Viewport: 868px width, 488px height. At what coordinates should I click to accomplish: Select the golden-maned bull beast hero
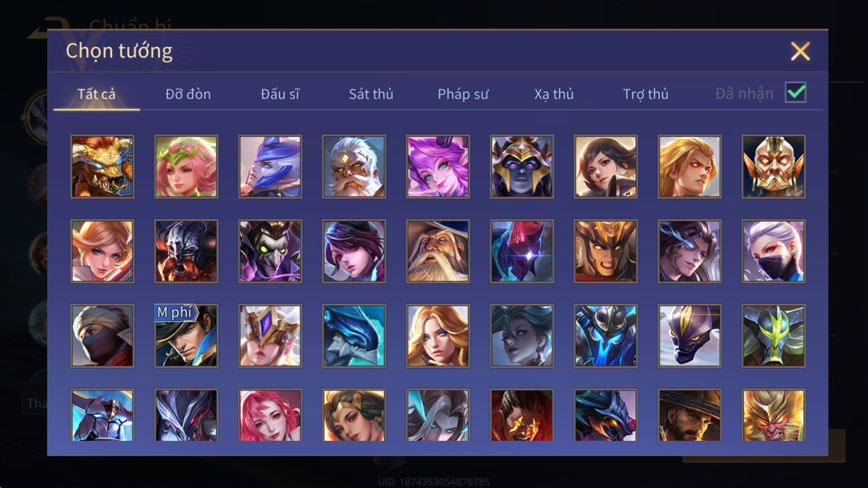(102, 167)
